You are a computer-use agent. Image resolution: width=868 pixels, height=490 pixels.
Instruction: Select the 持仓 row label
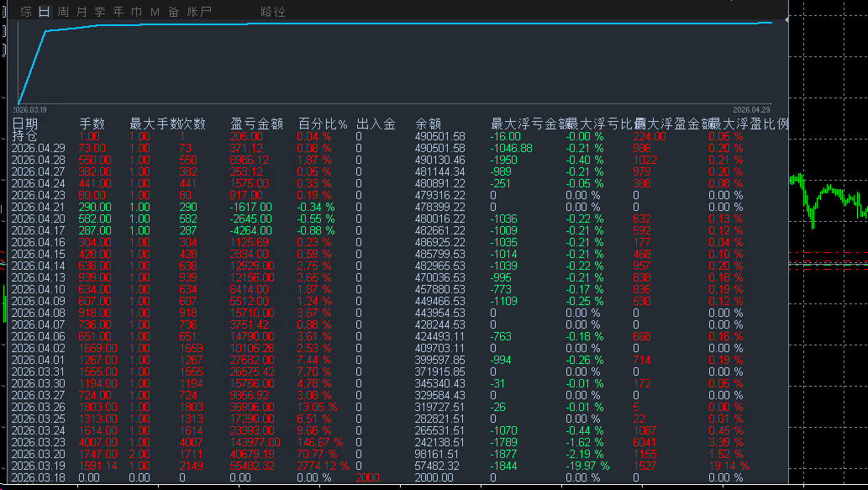[25, 136]
